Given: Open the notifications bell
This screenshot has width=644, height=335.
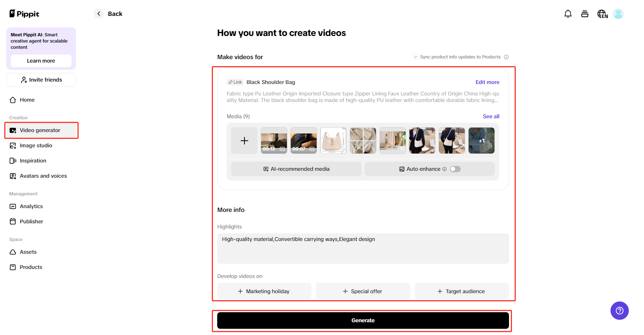Looking at the screenshot, I should [568, 13].
